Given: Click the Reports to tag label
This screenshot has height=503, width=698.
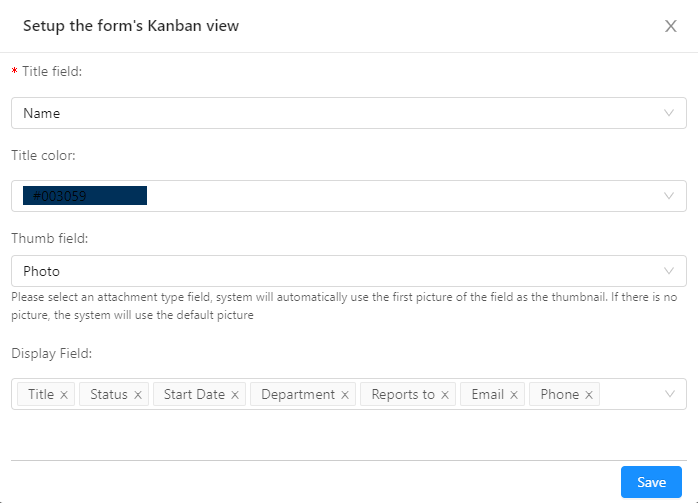Looking at the screenshot, I should (x=403, y=394).
